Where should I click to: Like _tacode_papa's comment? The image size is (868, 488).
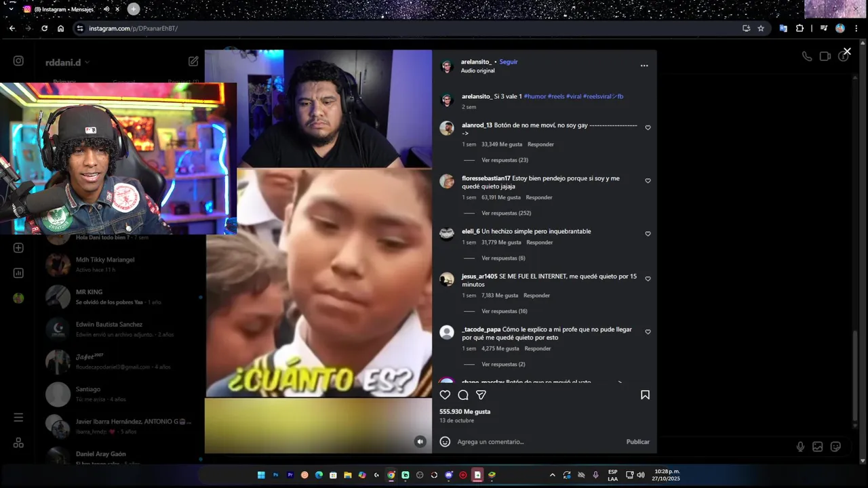(x=648, y=332)
